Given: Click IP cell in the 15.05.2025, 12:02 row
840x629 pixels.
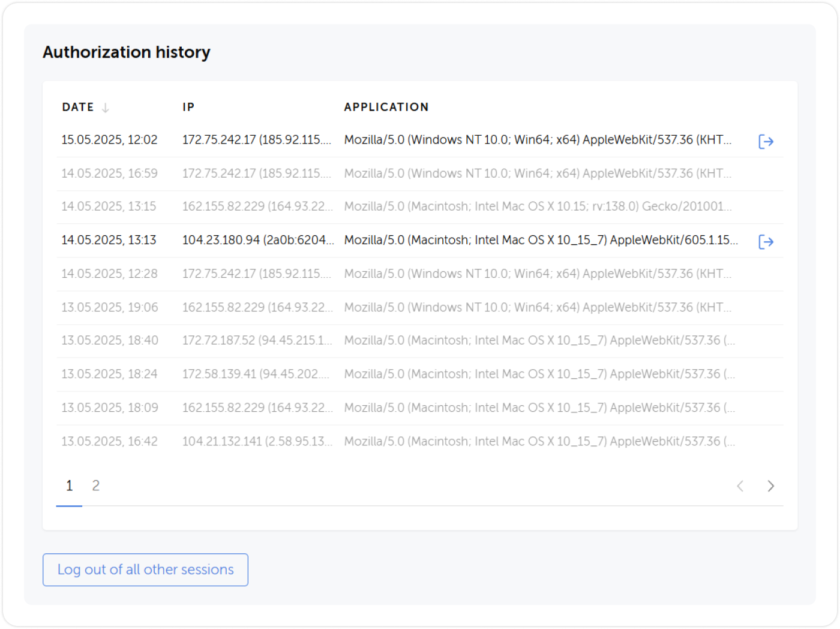Looking at the screenshot, I should coord(257,140).
